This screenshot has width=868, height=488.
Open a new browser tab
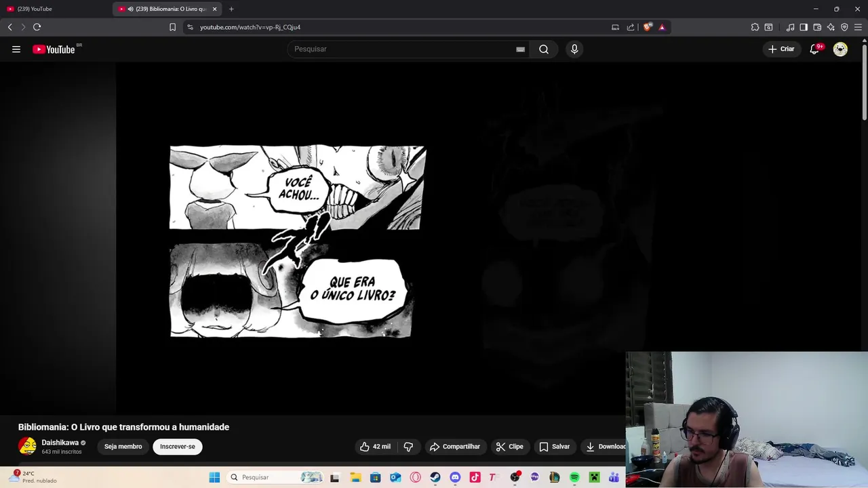click(231, 9)
